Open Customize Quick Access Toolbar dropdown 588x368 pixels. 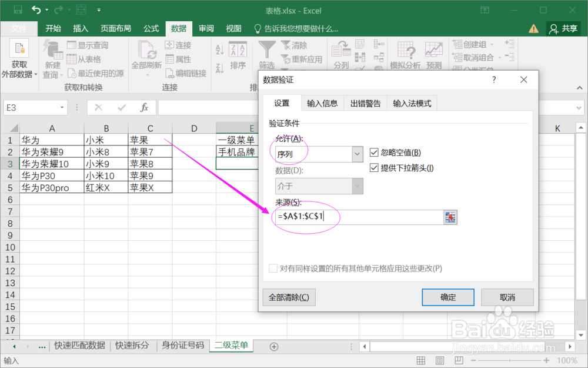99,10
